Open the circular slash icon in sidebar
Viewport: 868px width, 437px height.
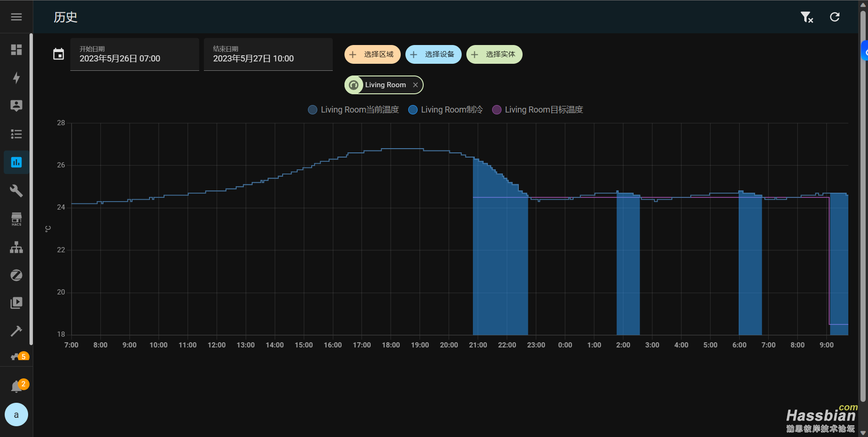pyautogui.click(x=16, y=275)
